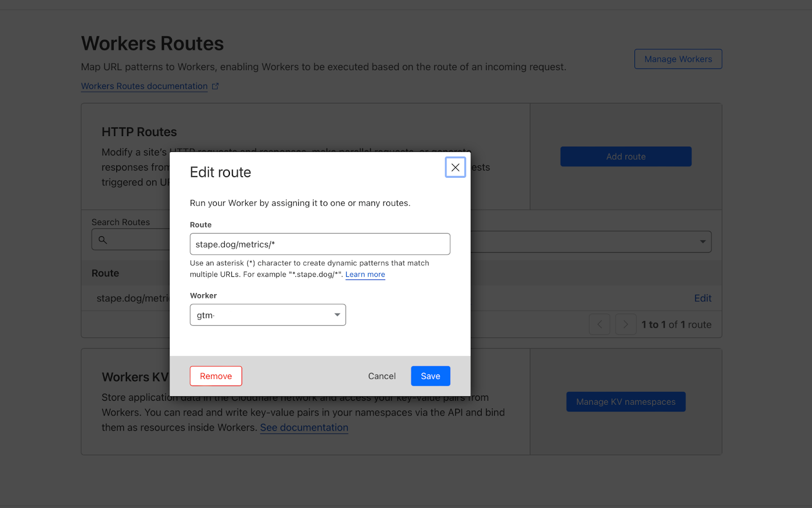Cancel the route edit
Image resolution: width=812 pixels, height=508 pixels.
click(x=382, y=376)
